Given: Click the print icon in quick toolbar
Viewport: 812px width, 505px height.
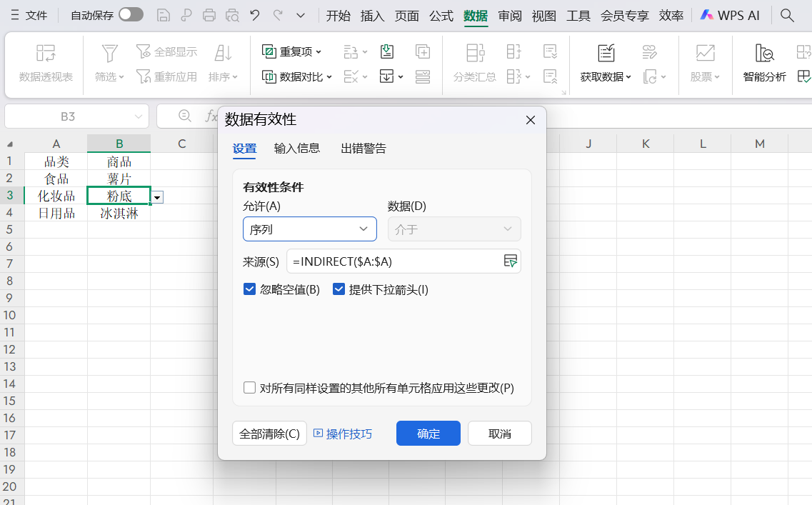Looking at the screenshot, I should point(209,15).
